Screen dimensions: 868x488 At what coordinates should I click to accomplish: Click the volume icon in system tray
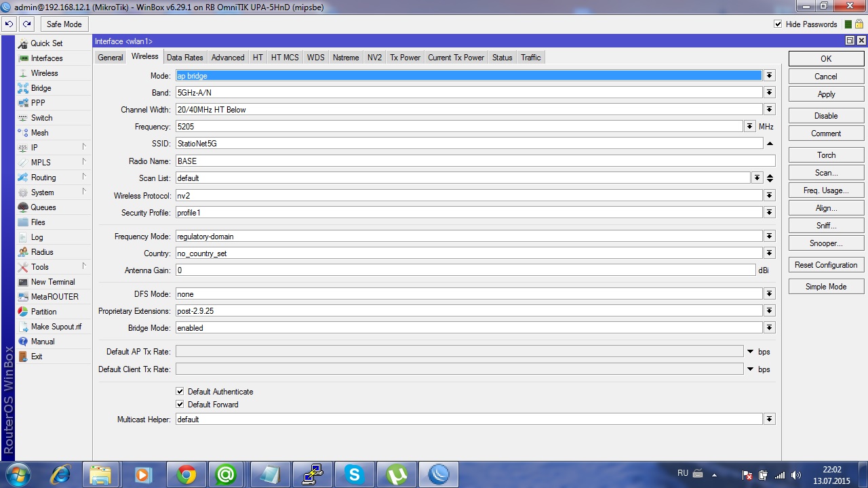coord(796,475)
